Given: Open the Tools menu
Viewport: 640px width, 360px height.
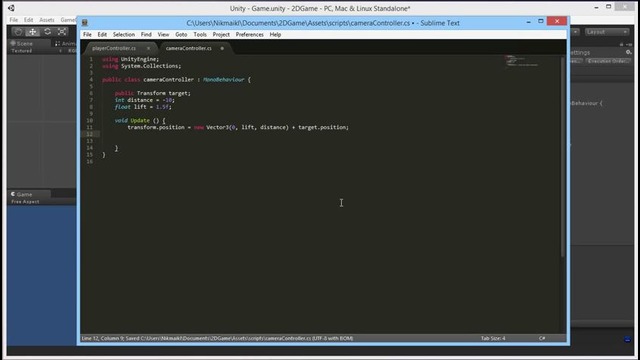Looking at the screenshot, I should [200, 35].
